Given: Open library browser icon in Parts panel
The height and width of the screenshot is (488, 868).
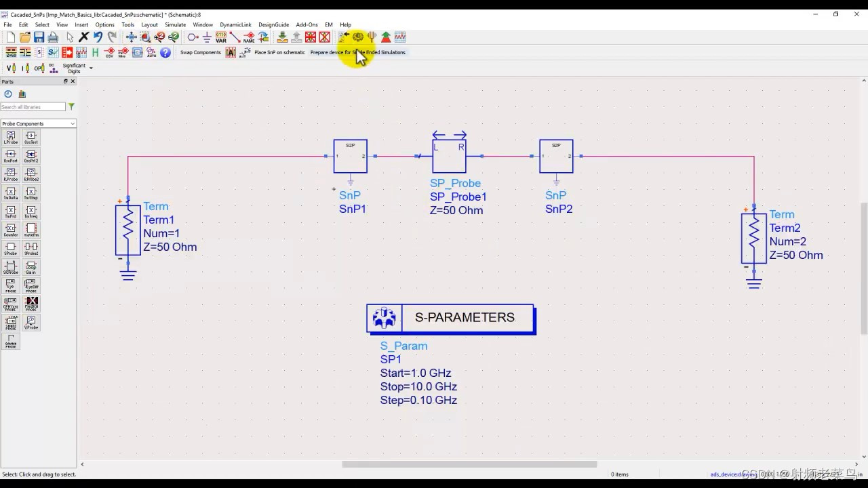Looking at the screenshot, I should [22, 94].
